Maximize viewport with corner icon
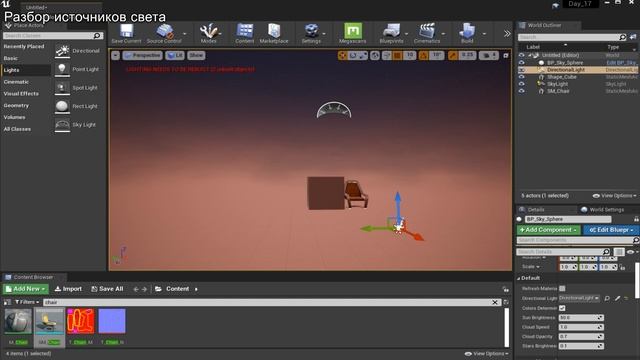 click(x=506, y=56)
